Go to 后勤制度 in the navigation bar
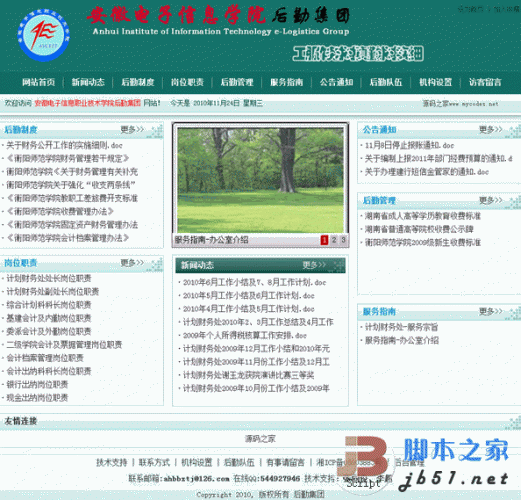The image size is (521, 500). [138, 82]
